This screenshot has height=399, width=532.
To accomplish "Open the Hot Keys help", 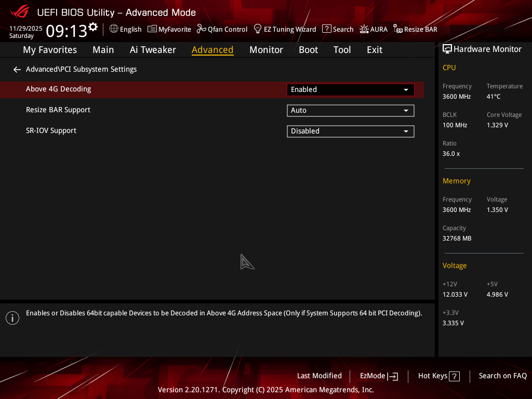I will pos(438,376).
